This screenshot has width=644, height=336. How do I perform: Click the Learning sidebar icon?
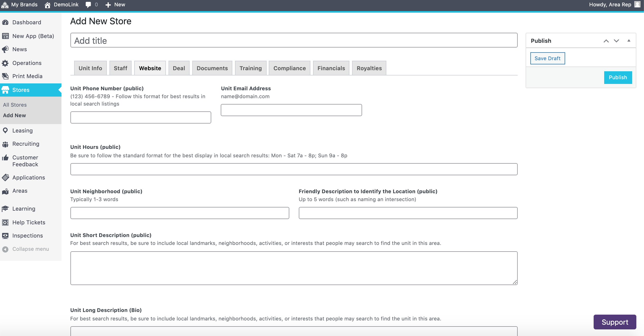click(6, 209)
